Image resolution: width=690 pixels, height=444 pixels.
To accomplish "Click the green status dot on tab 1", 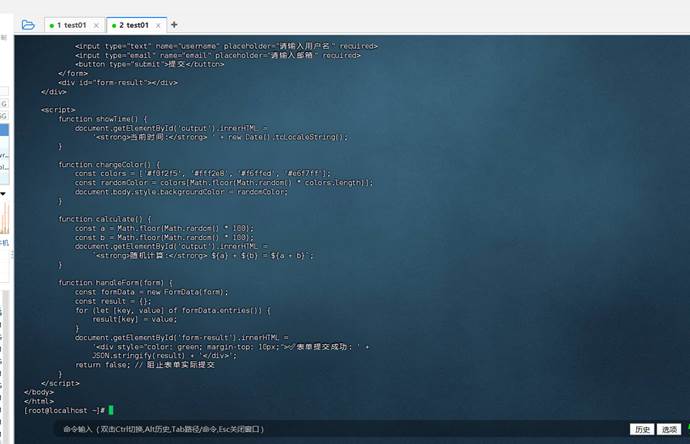I will pos(51,26).
